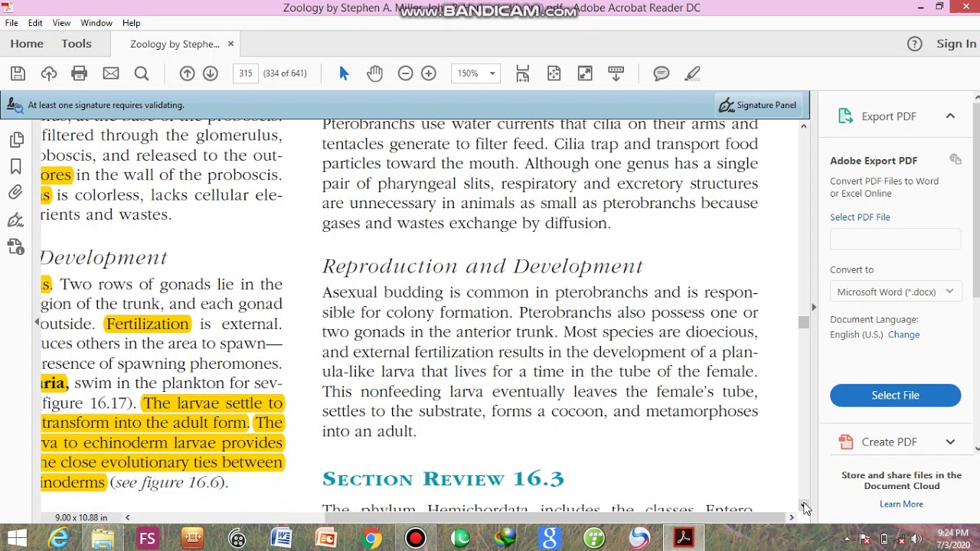980x551 pixels.
Task: Open the File menu
Action: point(11,23)
